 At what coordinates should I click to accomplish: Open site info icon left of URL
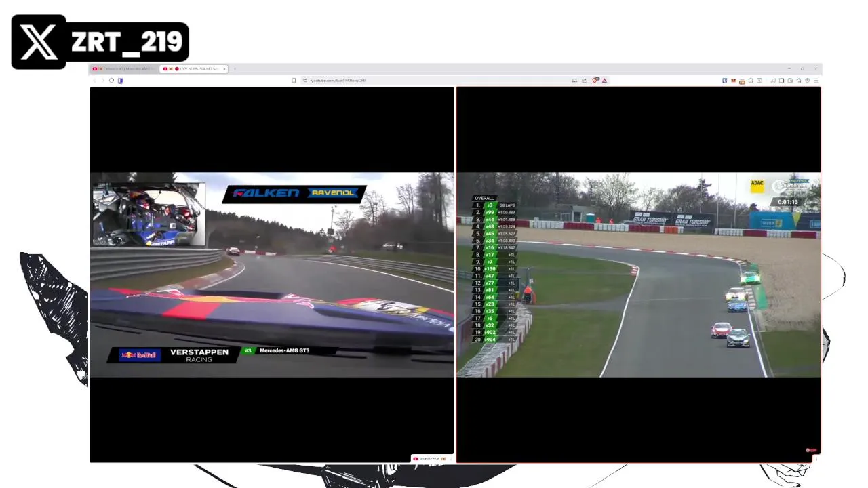pos(304,81)
